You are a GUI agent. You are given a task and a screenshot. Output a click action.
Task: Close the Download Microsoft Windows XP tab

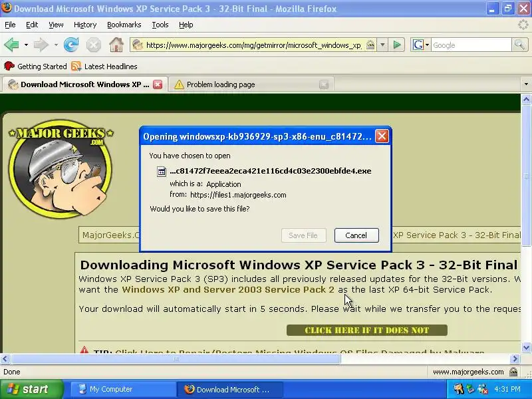[x=158, y=84]
